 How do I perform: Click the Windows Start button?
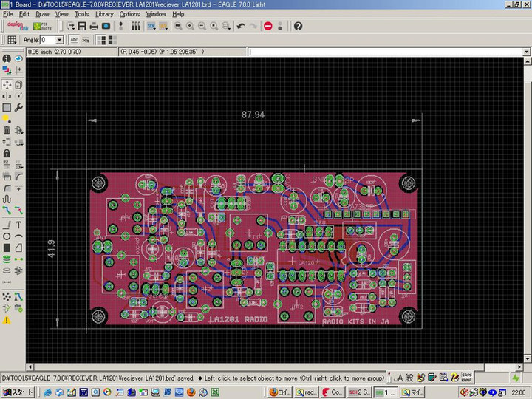(x=17, y=392)
